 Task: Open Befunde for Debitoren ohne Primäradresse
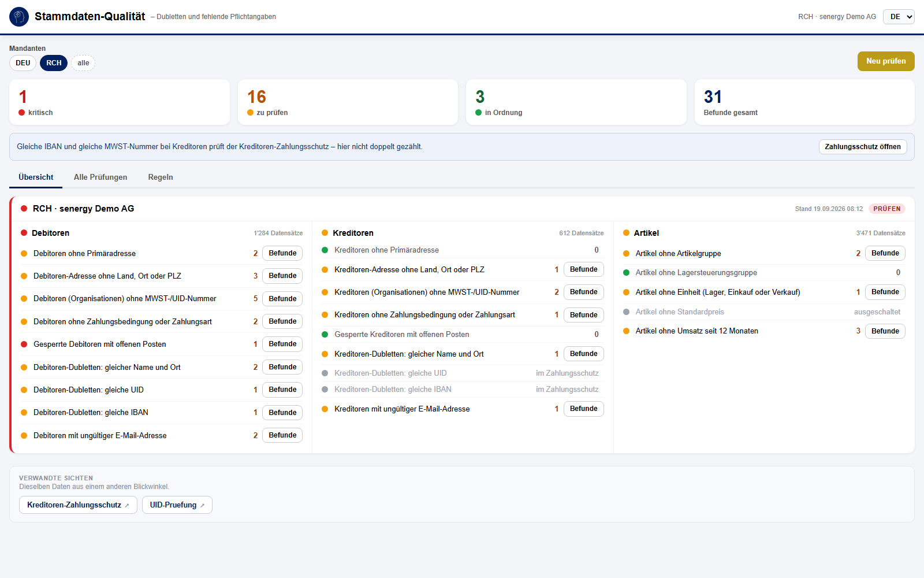point(282,253)
